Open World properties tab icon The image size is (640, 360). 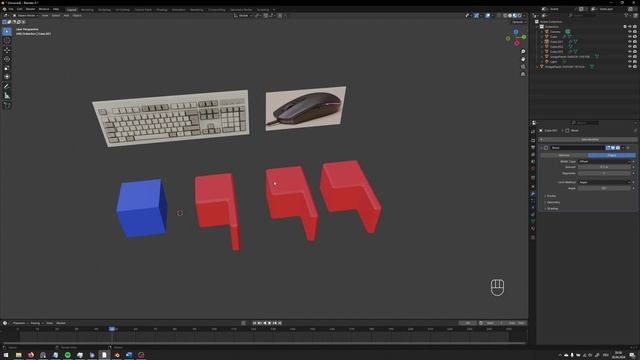[533, 169]
